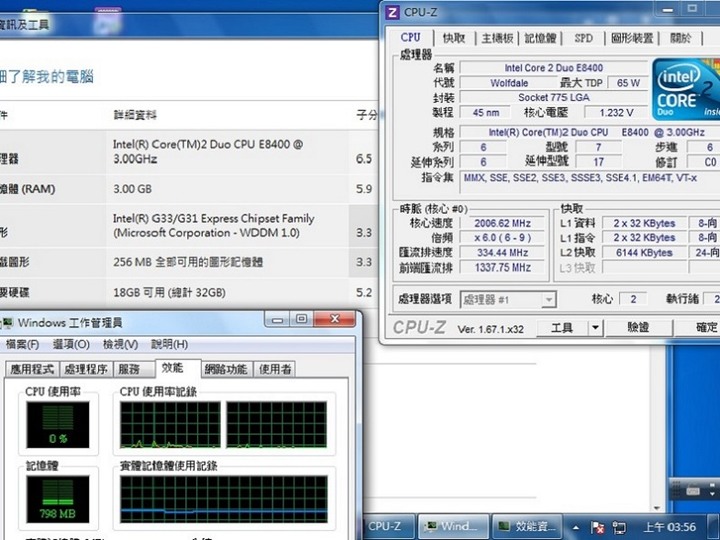Click the 工具 button in CPU-Z
Viewport: 720px width, 540px height.
562,328
